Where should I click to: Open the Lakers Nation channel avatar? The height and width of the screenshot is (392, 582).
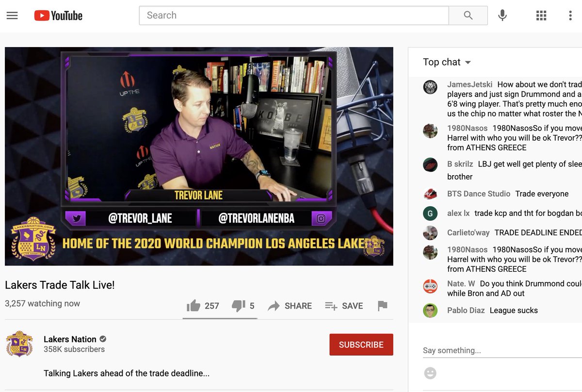[x=19, y=344]
